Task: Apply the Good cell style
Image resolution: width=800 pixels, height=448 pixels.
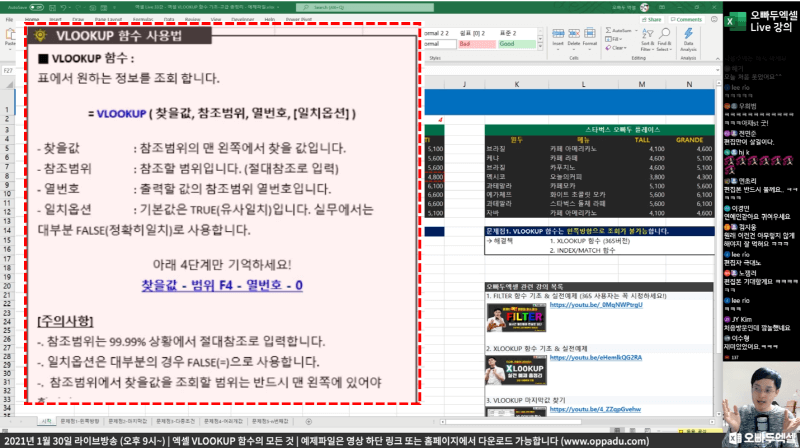Action: tap(517, 44)
